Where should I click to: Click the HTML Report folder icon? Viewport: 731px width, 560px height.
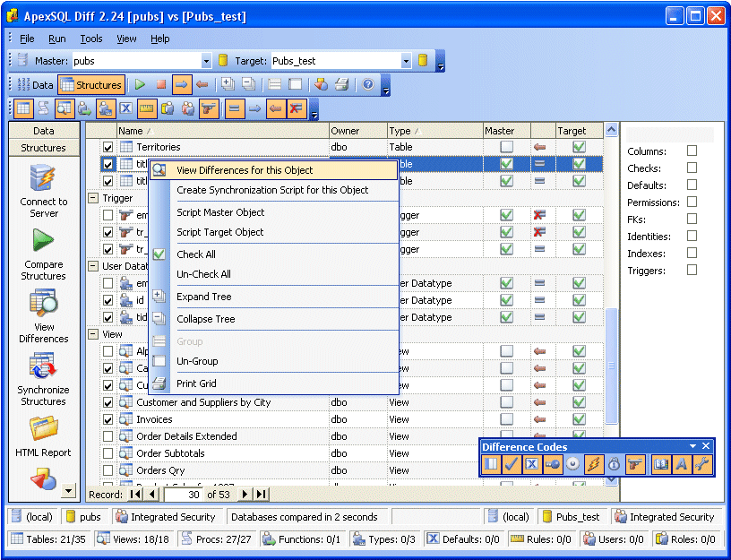(x=43, y=429)
